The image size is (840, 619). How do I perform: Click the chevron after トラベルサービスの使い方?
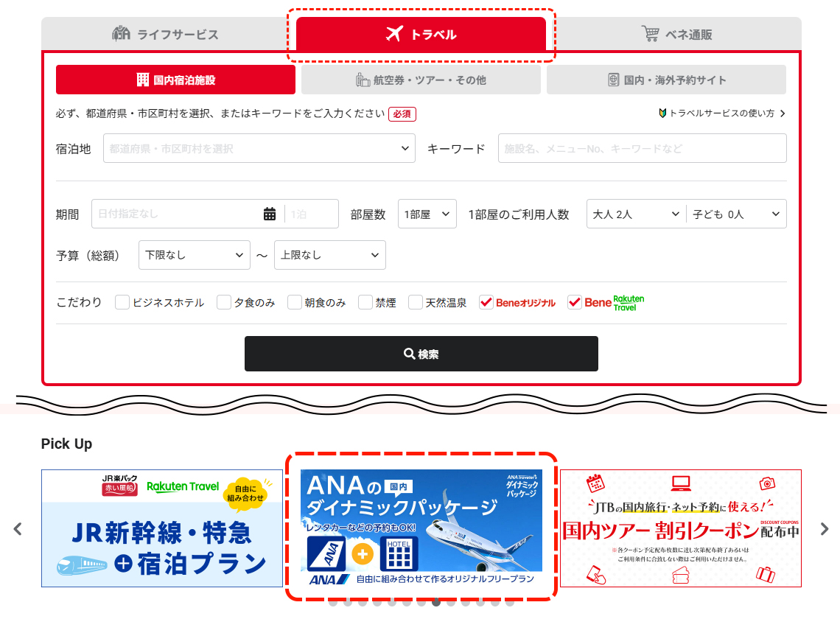pos(783,113)
